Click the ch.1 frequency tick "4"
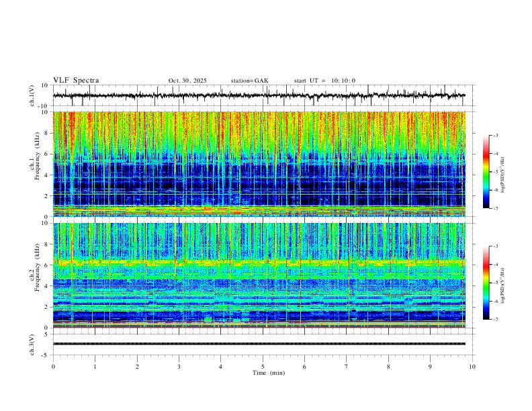532x411 pixels. [x=46, y=175]
